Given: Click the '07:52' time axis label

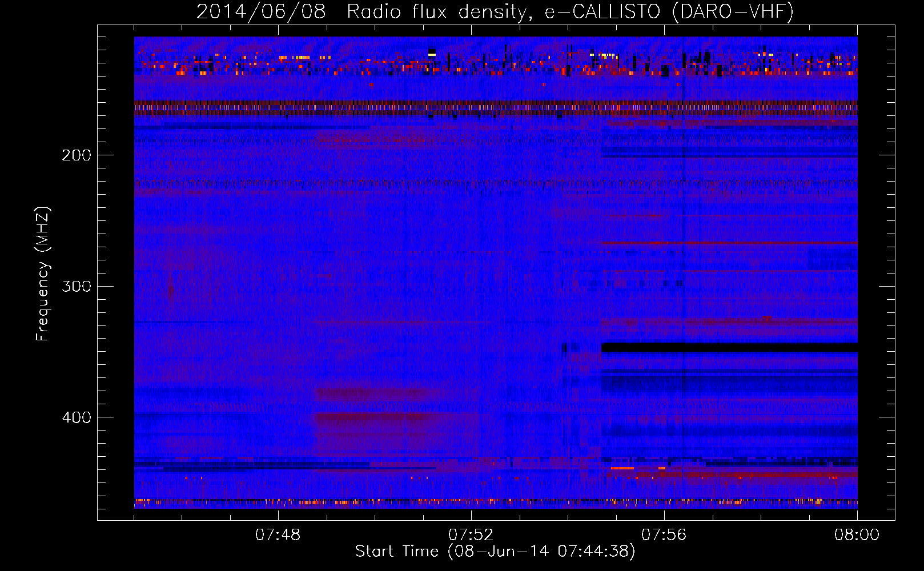Looking at the screenshot, I should (x=471, y=535).
